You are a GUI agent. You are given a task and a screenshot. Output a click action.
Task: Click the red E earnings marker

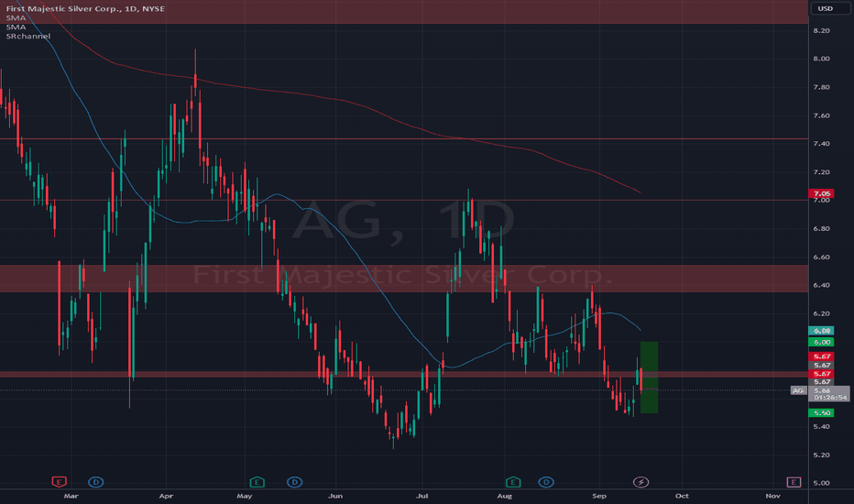(59, 482)
